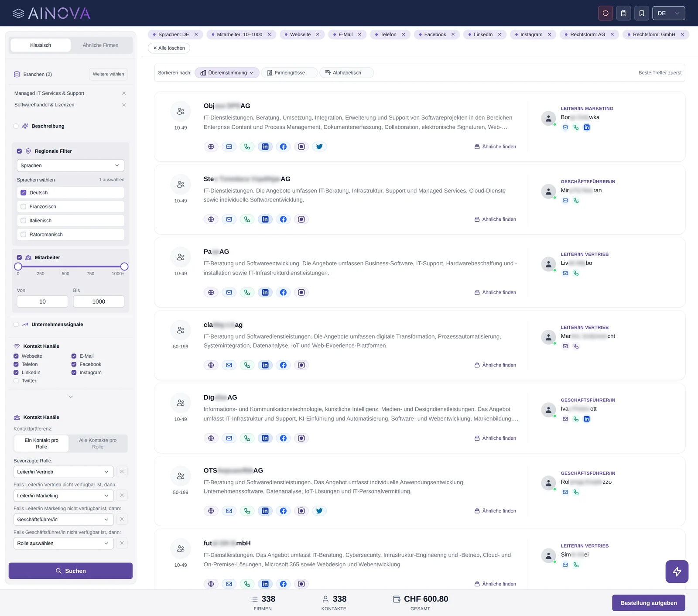The image size is (698, 616).
Task: Open the lightning quick-action floating button
Action: [677, 572]
